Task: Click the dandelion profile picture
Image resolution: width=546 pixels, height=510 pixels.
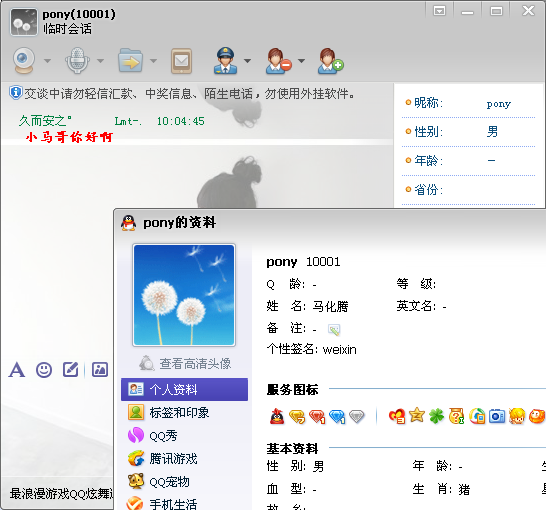Action: 184,295
